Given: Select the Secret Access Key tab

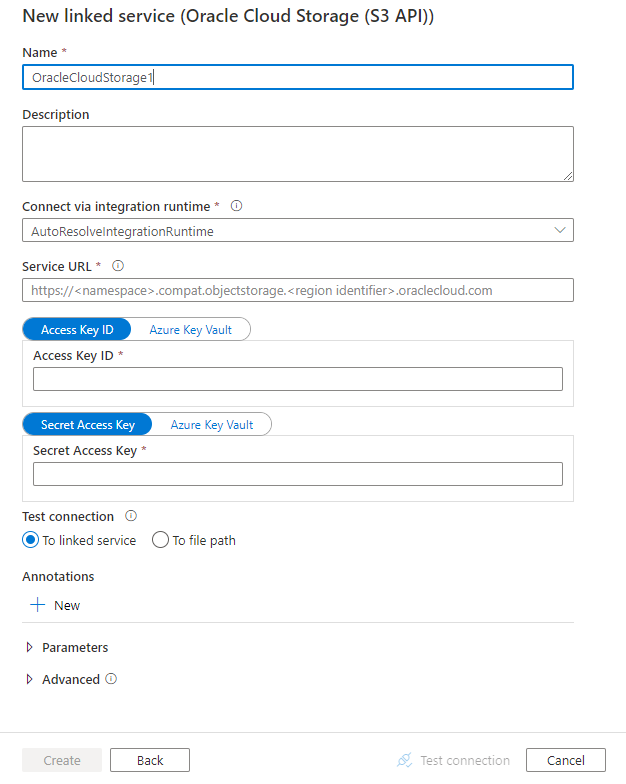Looking at the screenshot, I should click(x=87, y=425).
